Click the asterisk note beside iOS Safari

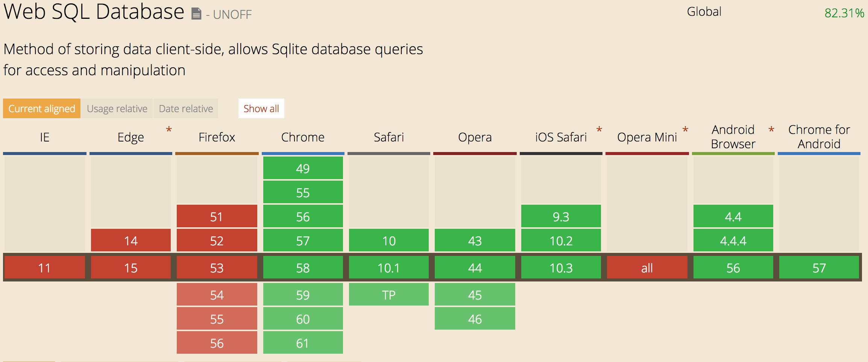coord(599,130)
